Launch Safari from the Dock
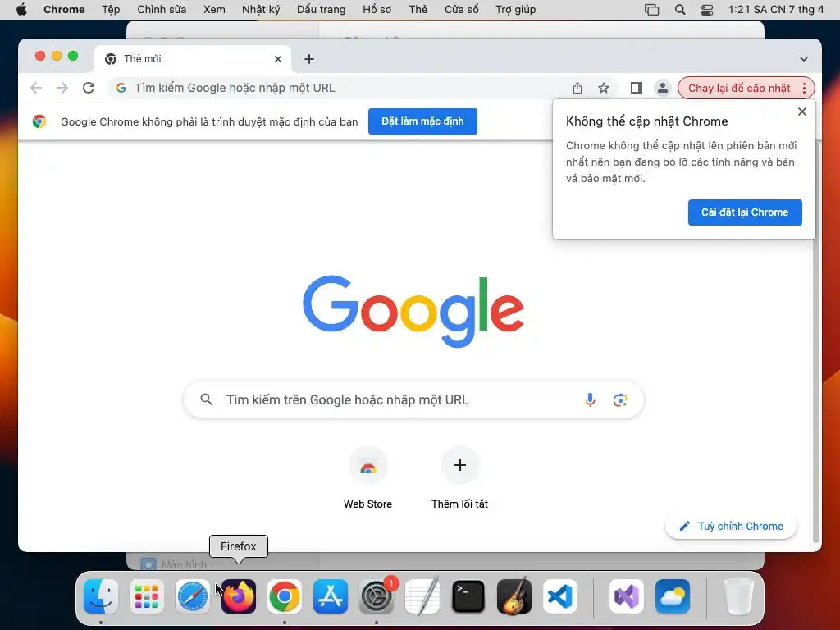840x630 pixels. pos(193,596)
